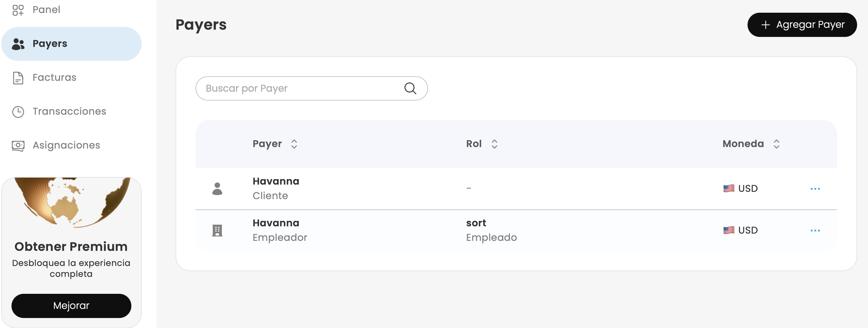Select the Havanna Empleador row name
Screen dimensions: 868x328
pos(276,223)
